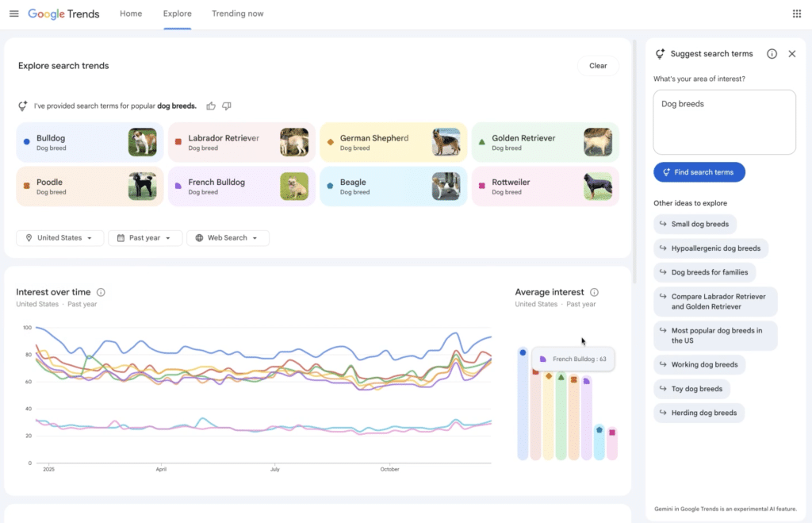Expand the United States region dropdown
The image size is (812, 523).
coord(60,238)
